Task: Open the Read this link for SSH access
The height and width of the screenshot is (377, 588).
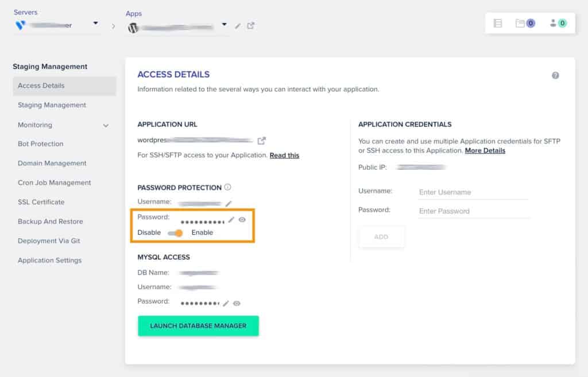Action: coord(284,155)
